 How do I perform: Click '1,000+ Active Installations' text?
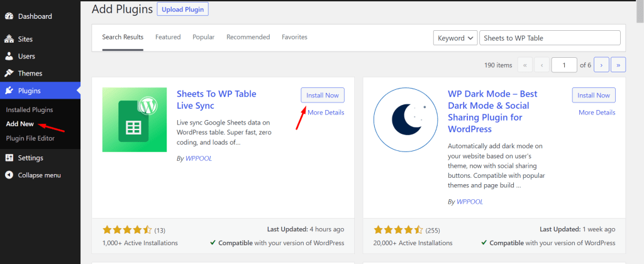pyautogui.click(x=140, y=243)
